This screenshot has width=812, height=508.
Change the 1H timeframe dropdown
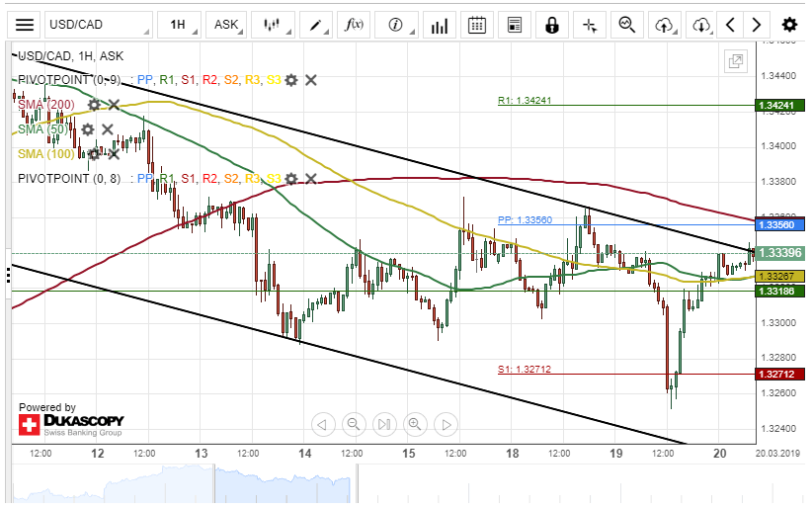point(179,25)
